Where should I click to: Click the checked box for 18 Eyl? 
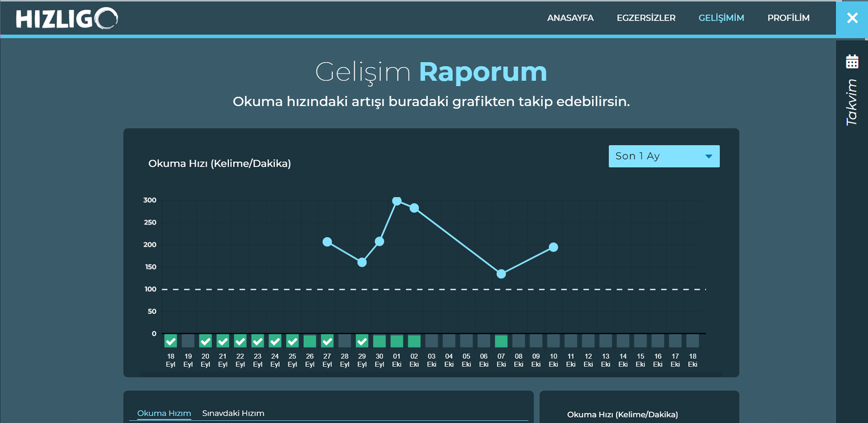point(170,341)
